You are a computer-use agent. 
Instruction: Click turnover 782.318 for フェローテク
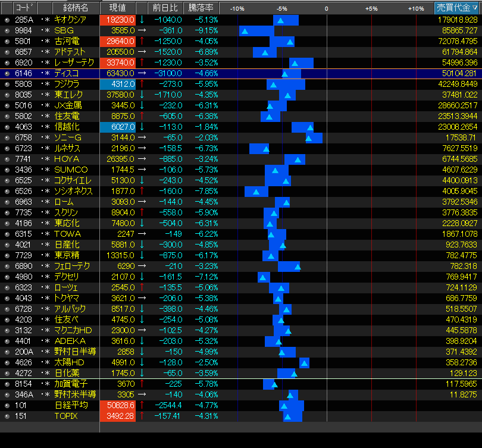coord(464,266)
